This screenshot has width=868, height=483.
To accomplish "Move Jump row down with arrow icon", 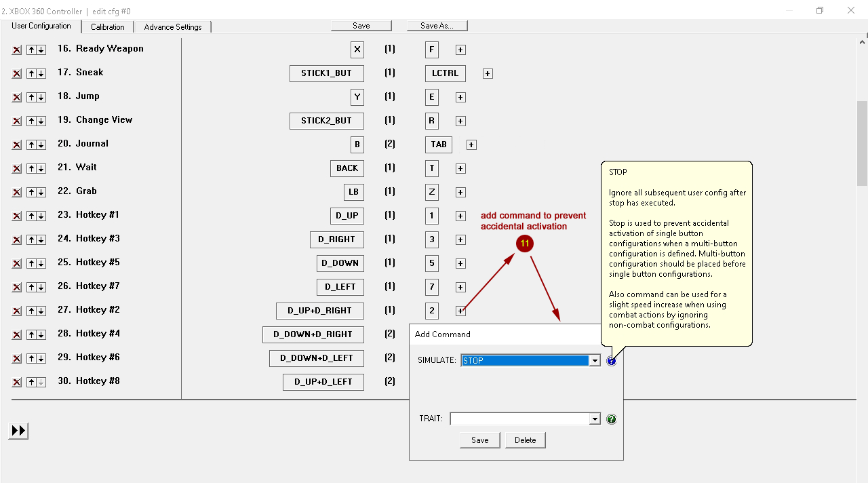I will [x=41, y=97].
